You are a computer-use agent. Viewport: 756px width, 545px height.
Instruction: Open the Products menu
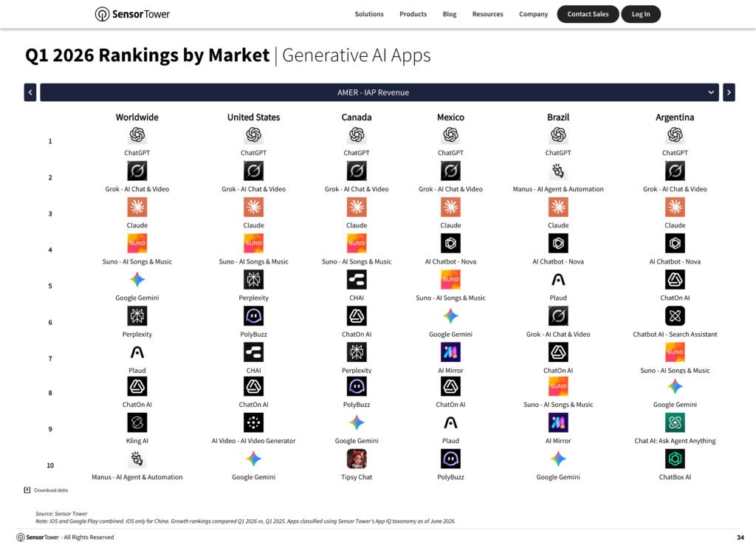tap(413, 14)
